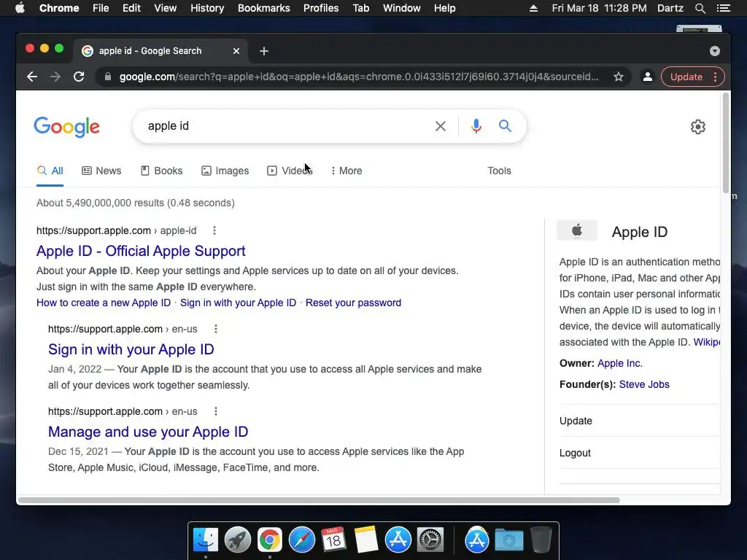The height and width of the screenshot is (560, 747).
Task: View site info via the lock icon
Action: (x=108, y=77)
